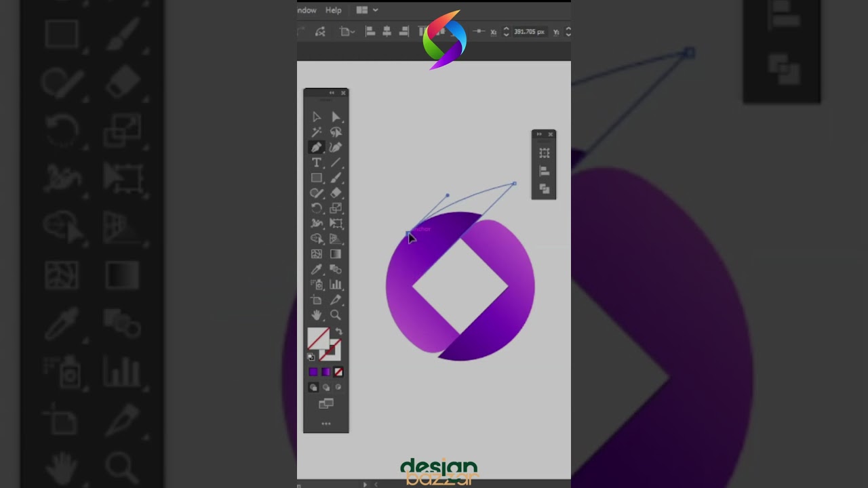The width and height of the screenshot is (868, 488).
Task: Select the Selection tool (black arrow)
Action: tap(317, 117)
